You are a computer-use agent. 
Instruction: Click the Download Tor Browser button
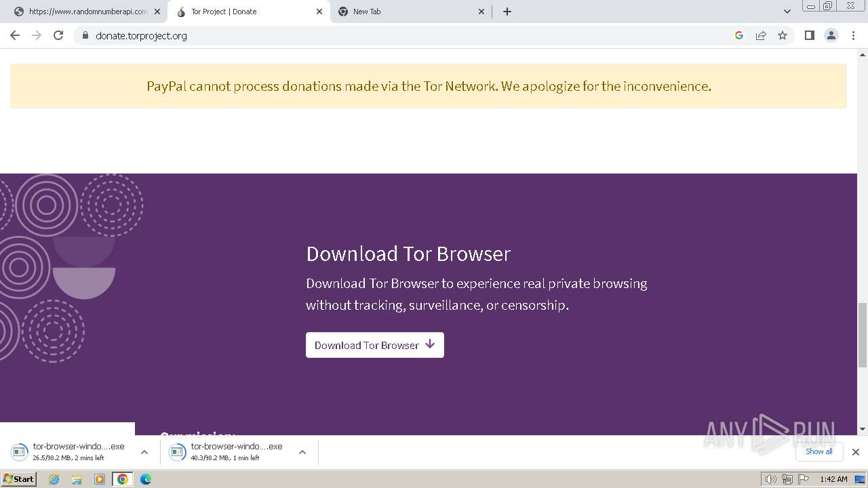[375, 345]
